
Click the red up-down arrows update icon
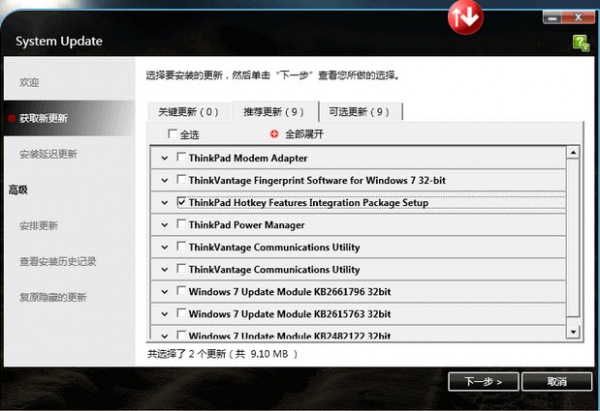[465, 17]
